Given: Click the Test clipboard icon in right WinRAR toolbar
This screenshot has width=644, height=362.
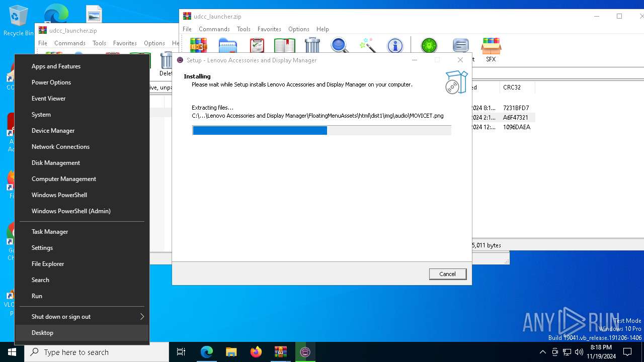Looking at the screenshot, I should coord(257,45).
